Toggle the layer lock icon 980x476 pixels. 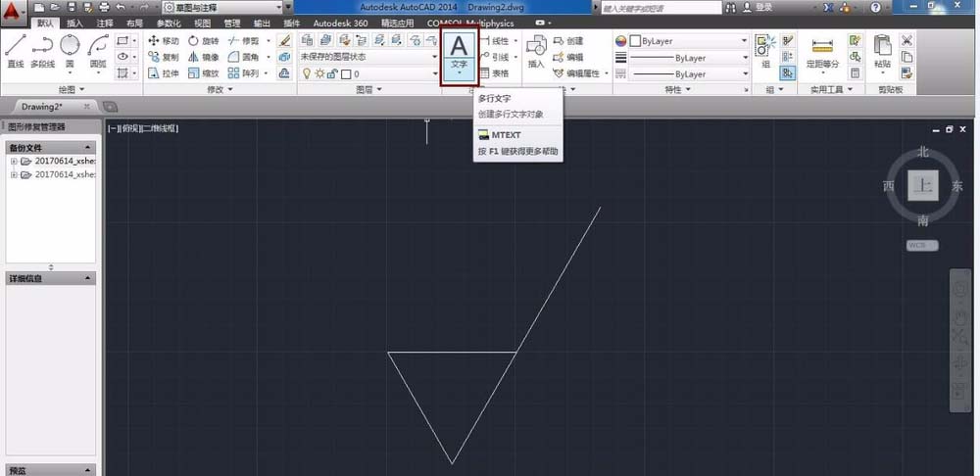(x=332, y=74)
